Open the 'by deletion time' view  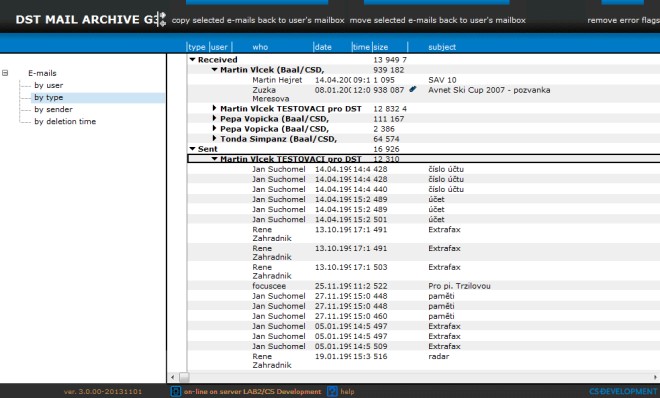[65, 122]
